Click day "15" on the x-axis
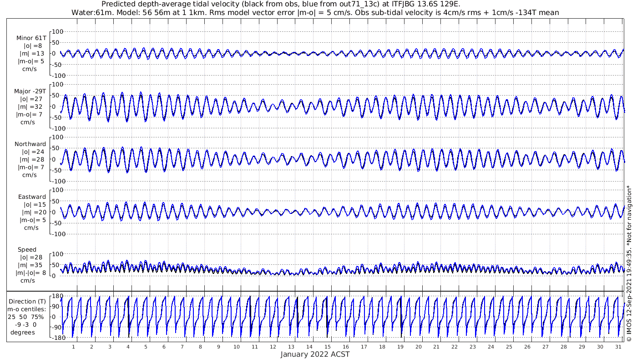The height and width of the screenshot is (364, 637). coord(327,347)
